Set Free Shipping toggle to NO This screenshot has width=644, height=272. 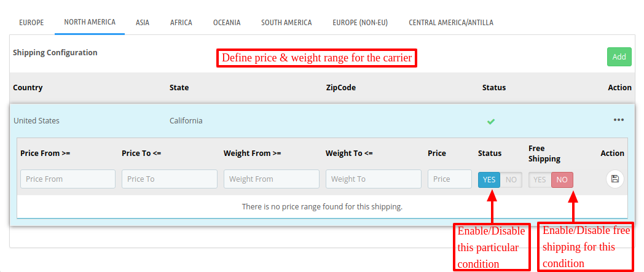coord(562,180)
